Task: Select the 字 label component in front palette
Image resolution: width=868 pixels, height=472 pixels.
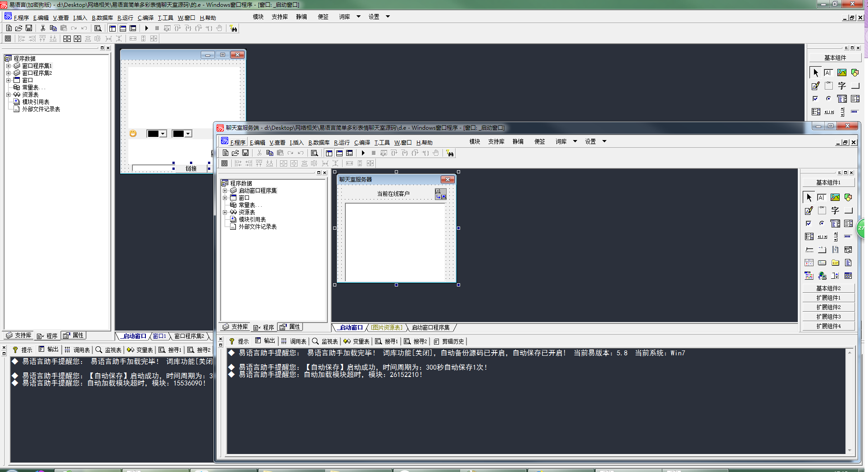Action: click(x=835, y=210)
